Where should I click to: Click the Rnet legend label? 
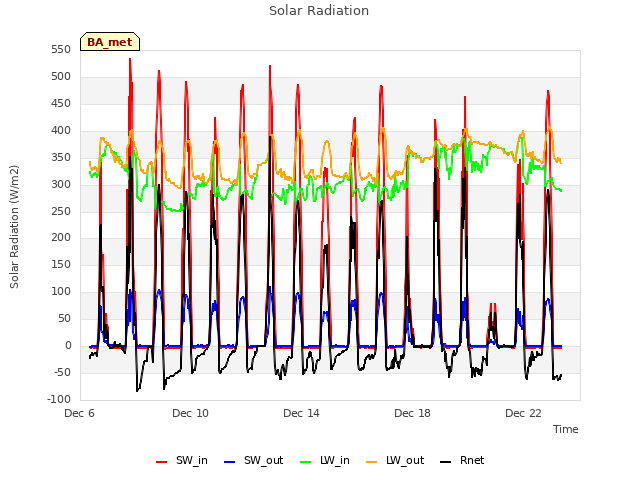click(x=472, y=460)
